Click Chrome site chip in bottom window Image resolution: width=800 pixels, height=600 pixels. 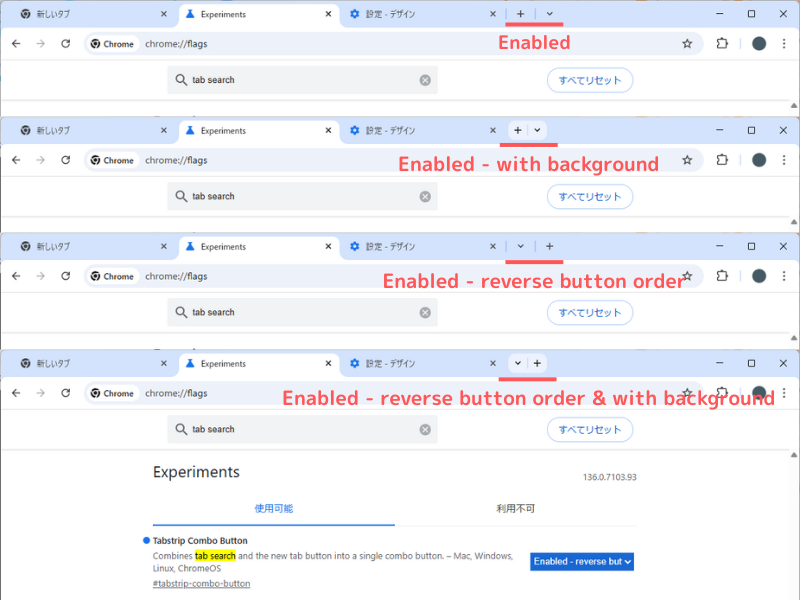112,393
